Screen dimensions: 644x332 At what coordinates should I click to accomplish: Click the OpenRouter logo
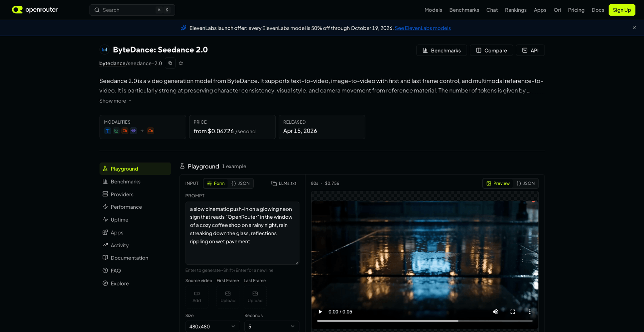point(35,10)
